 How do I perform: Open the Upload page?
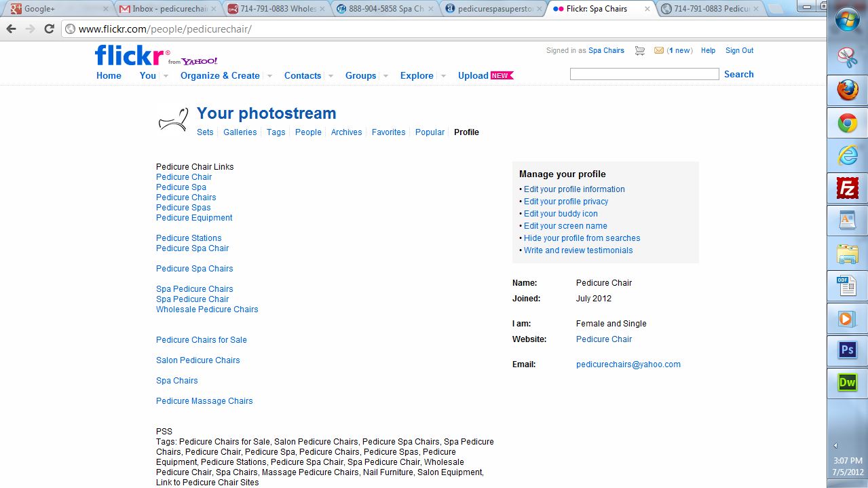pos(473,75)
